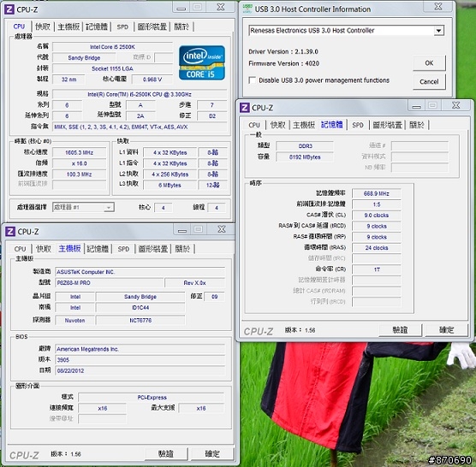The image size is (476, 467).
Task: Click the Intel Core i5 2500K name field
Action: click(112, 47)
